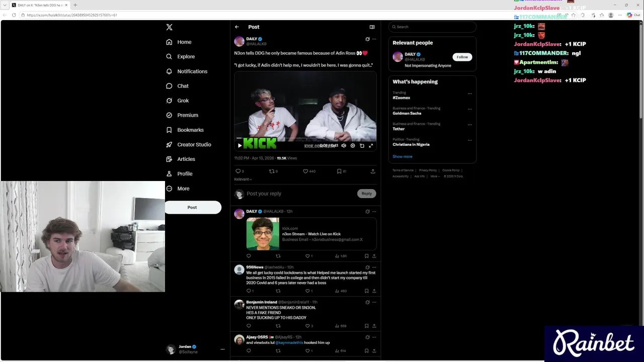The image size is (644, 362).
Task: Like Benjamin Ireland's reply
Action: click(308, 326)
